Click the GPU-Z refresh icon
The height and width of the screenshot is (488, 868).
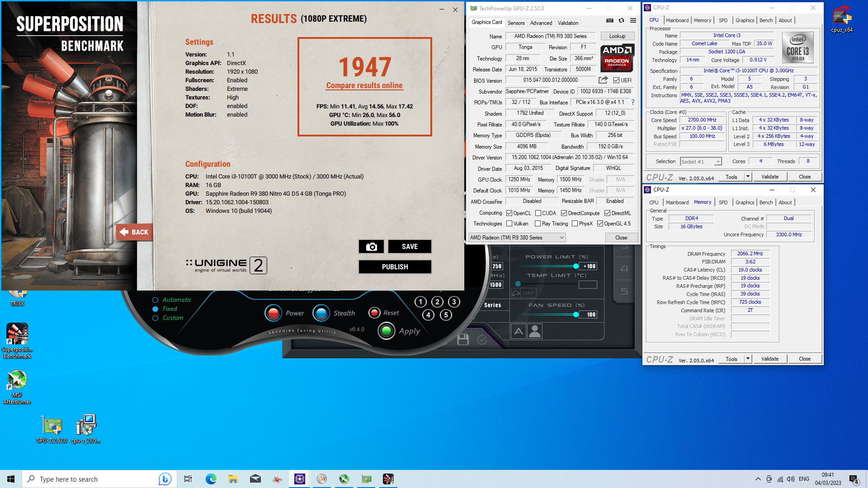622,21
